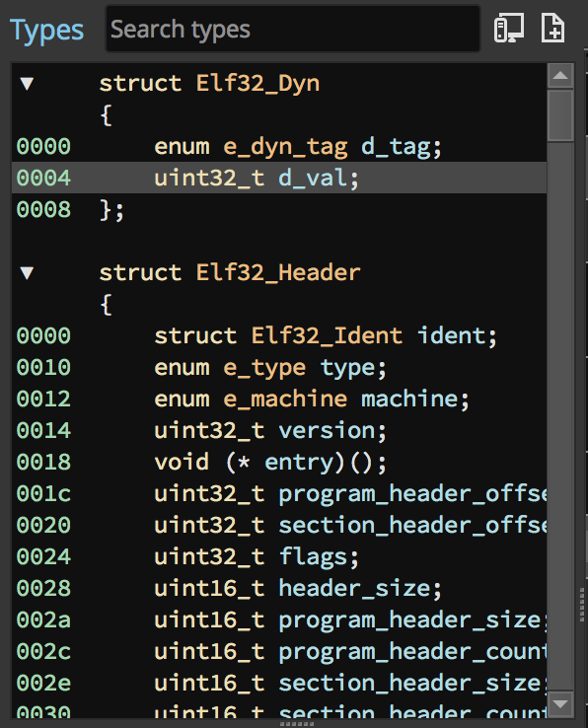This screenshot has height=728, width=588.
Task: Click offset 0008 closing brace row
Action: (278, 209)
